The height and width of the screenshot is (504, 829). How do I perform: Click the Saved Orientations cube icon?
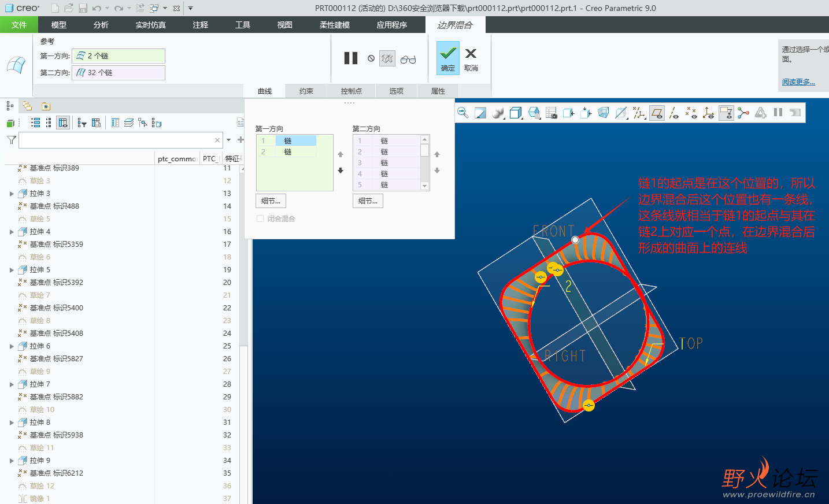point(534,113)
